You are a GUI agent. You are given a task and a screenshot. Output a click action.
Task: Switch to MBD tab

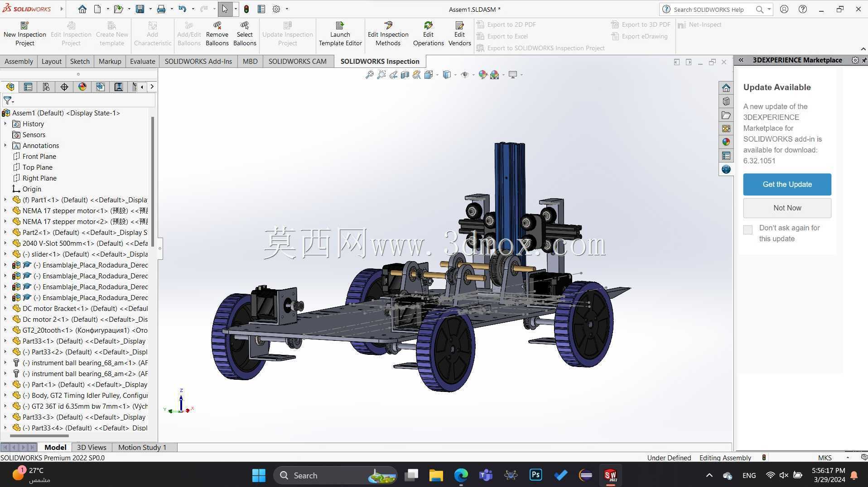250,62
